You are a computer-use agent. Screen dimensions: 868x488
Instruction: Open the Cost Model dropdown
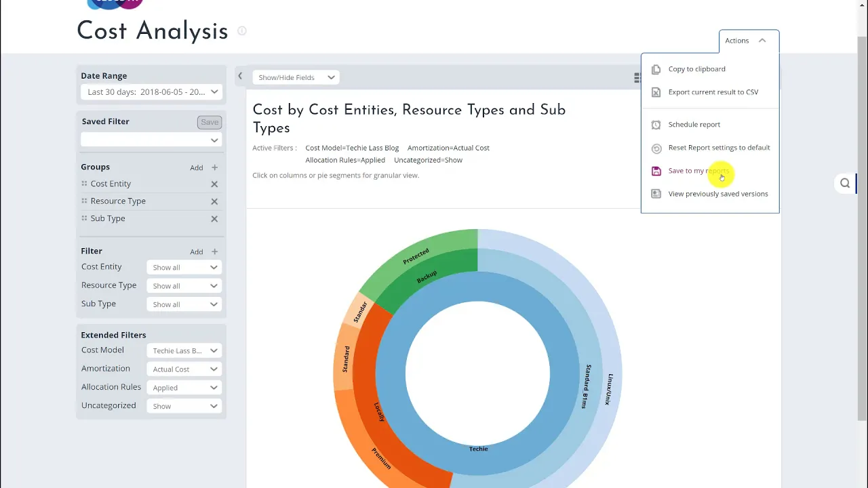click(x=184, y=350)
